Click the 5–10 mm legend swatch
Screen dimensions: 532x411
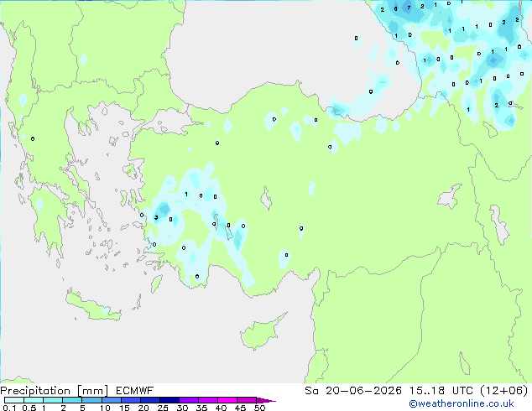coord(91,400)
